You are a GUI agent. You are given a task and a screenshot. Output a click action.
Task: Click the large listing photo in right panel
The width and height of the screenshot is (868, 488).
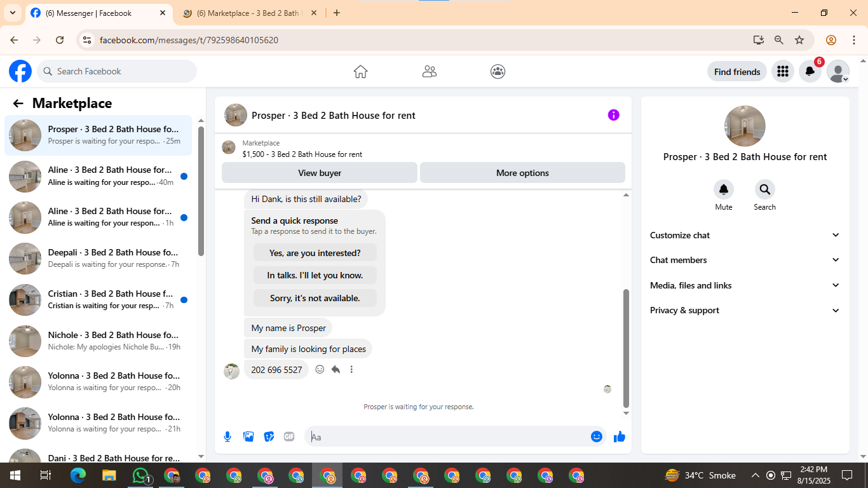tap(745, 126)
